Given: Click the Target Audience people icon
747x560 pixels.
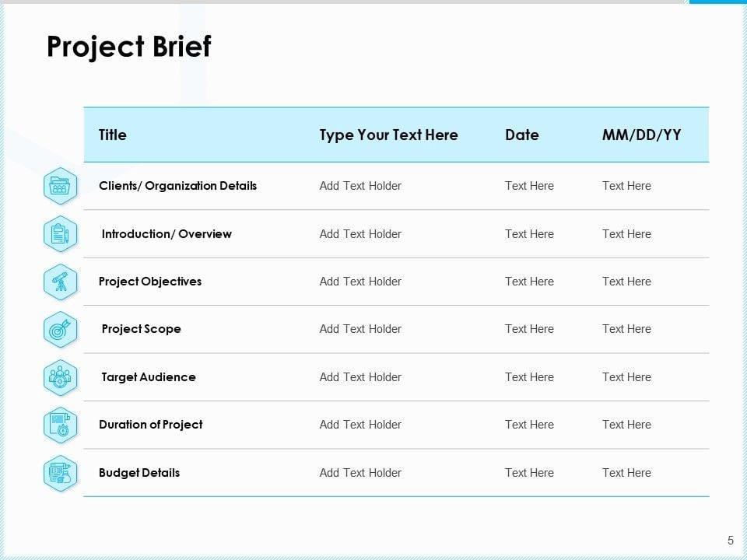Looking at the screenshot, I should pyautogui.click(x=60, y=377).
